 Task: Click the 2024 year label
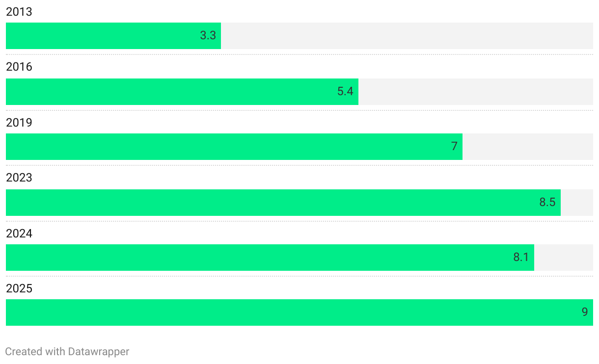tap(19, 234)
